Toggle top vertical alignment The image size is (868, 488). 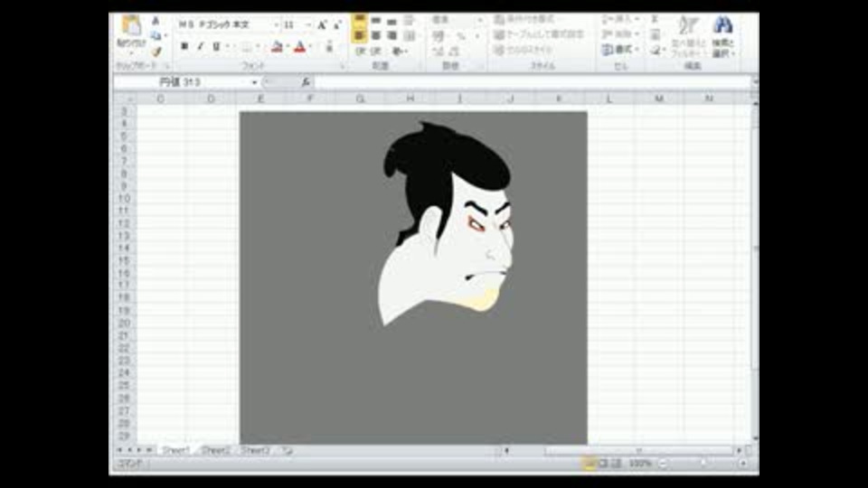click(x=359, y=21)
